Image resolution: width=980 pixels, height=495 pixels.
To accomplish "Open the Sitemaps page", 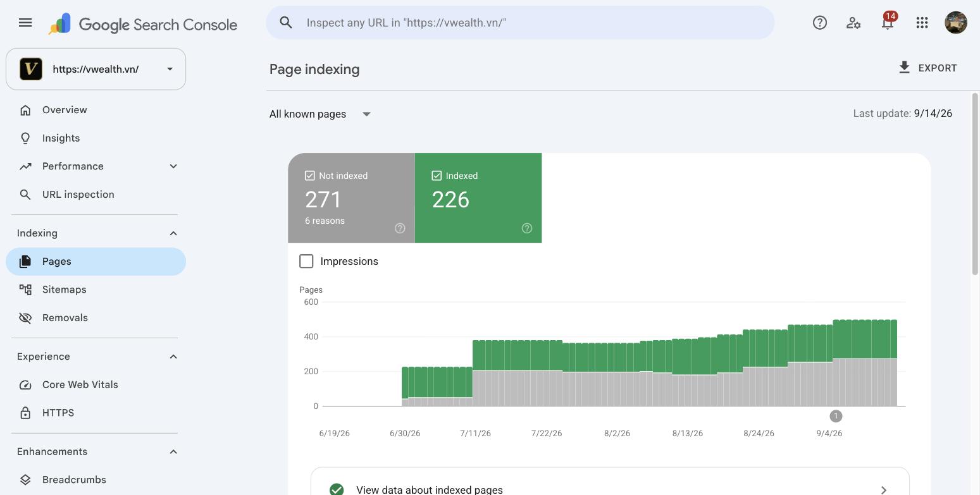I will pyautogui.click(x=96, y=290).
